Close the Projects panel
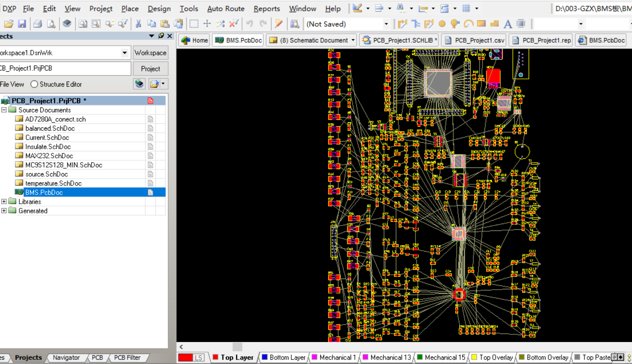 (170, 36)
